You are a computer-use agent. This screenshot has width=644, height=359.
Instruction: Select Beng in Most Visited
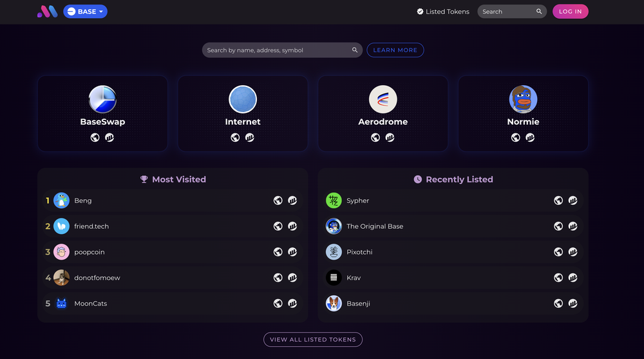click(x=173, y=200)
